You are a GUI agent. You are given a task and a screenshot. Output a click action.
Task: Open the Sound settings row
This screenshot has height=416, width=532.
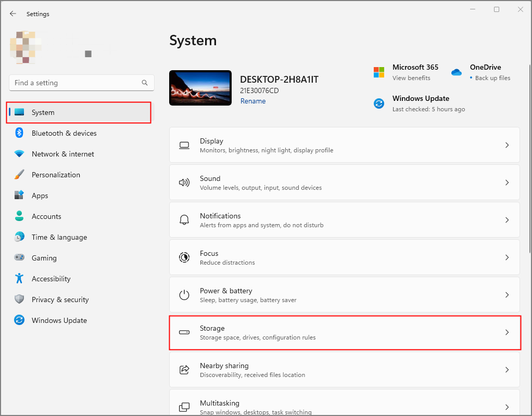[x=344, y=182]
